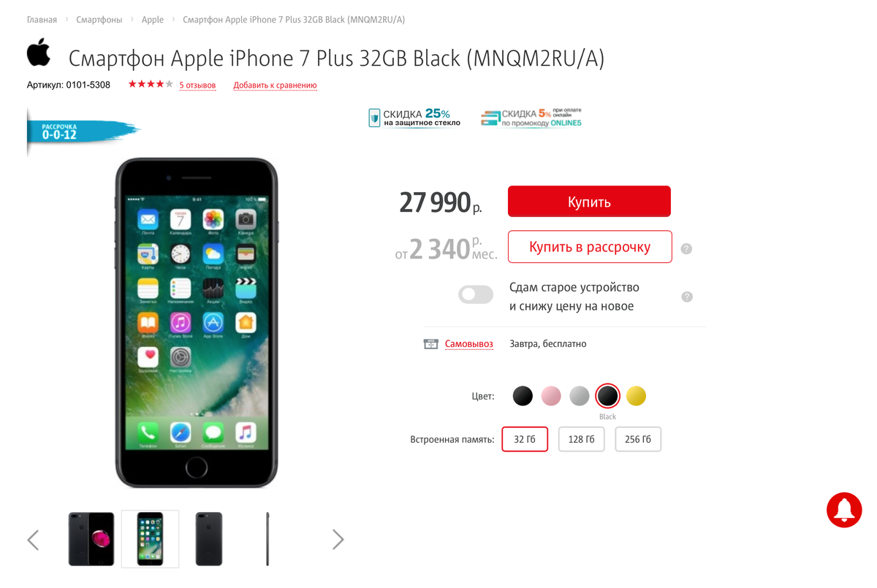
Task: Click the ONLINE5 promo discount badge
Action: point(531,118)
